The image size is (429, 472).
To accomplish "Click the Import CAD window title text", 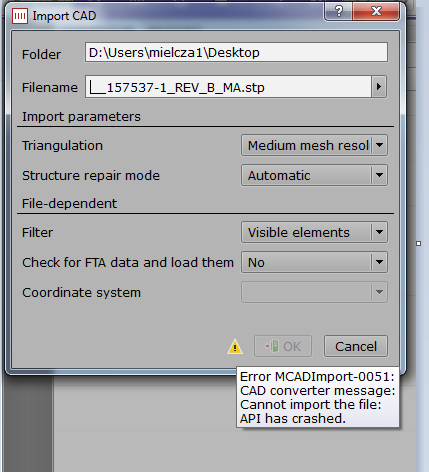I will pos(64,16).
